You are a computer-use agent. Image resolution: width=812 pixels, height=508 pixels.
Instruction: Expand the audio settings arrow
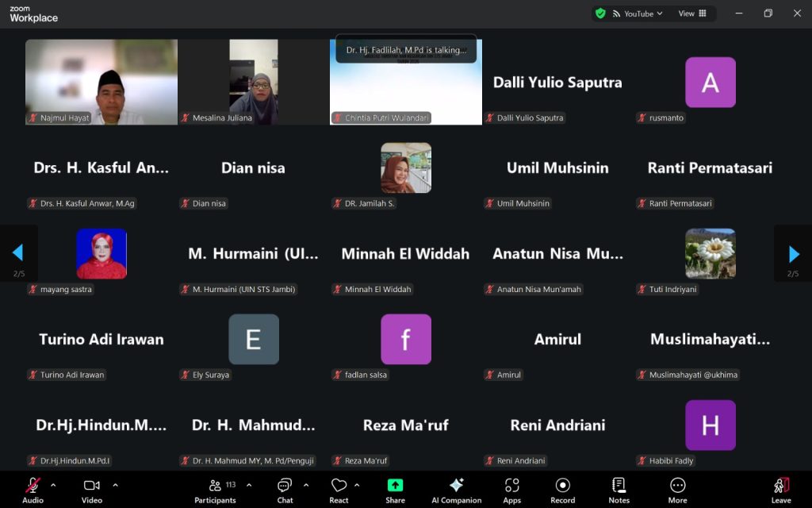[53, 485]
